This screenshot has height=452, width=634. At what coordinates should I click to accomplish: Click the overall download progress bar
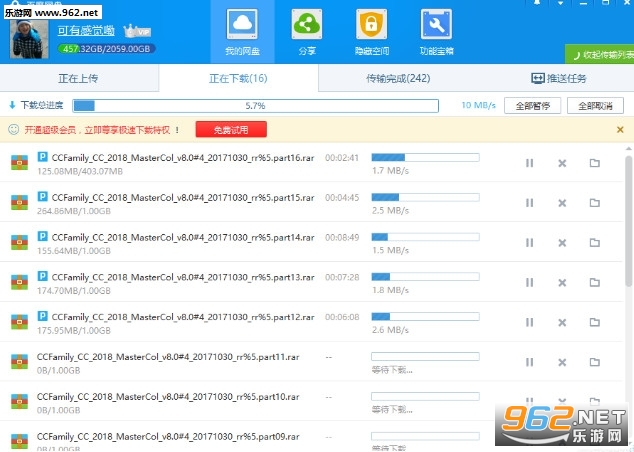click(x=256, y=106)
